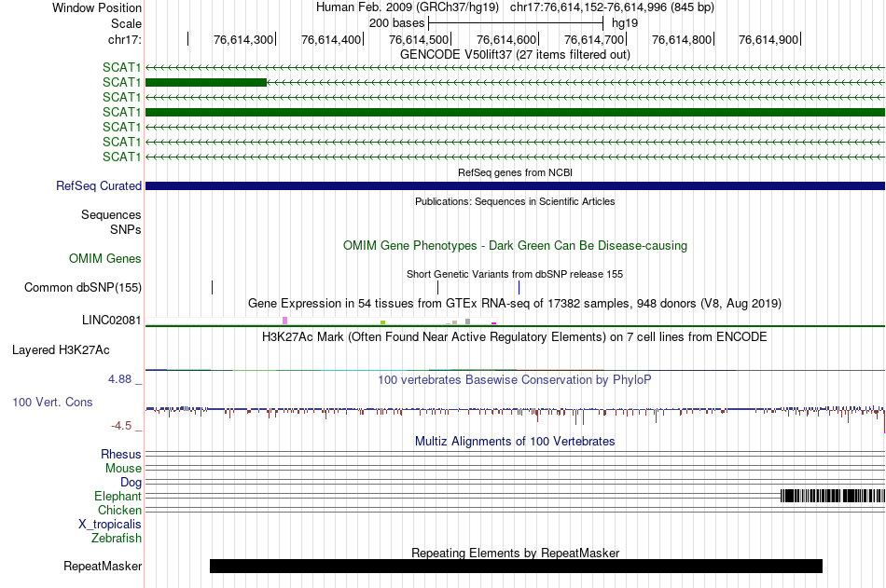Click the -4.5 PhyloP lower scale value
The width and height of the screenshot is (886, 588).
(121, 425)
